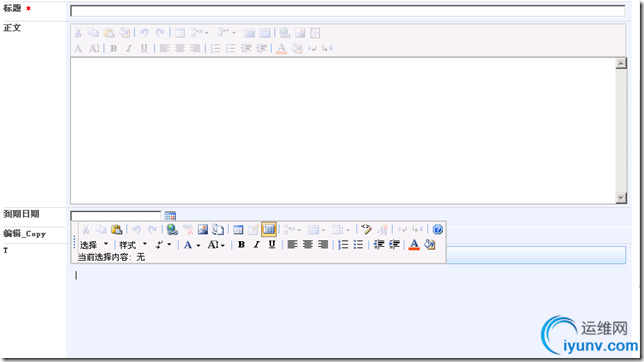Toggle italic in the floating toolbar
The width and height of the screenshot is (644, 362).
257,244
